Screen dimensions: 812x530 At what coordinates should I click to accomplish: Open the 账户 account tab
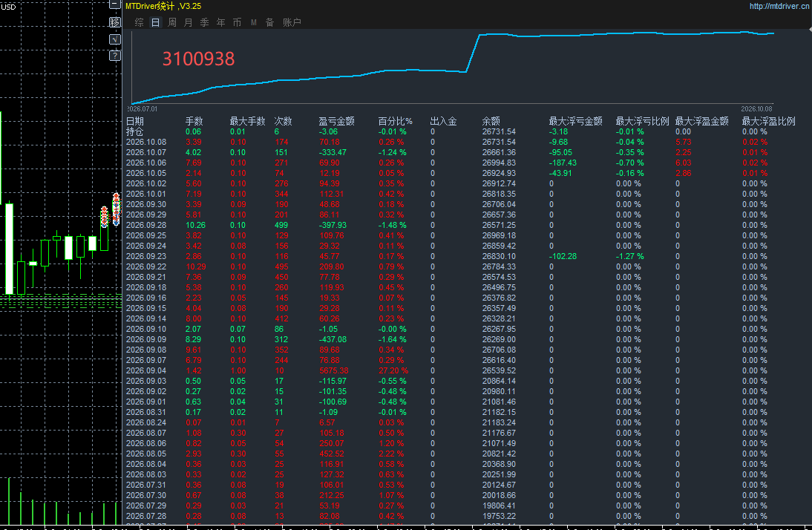point(292,22)
